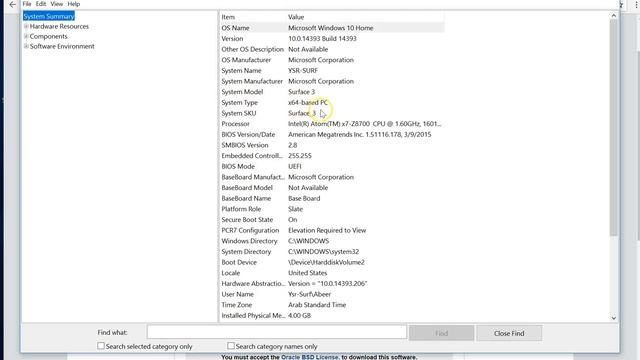Click the scroll up arrow
The image size is (640, 360).
click(x=613, y=16)
